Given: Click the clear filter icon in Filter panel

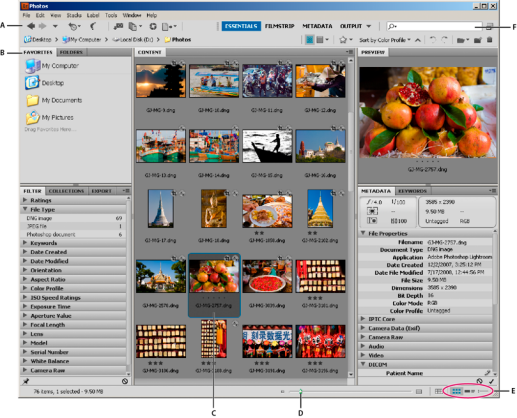Looking at the screenshot, I should click(x=125, y=381).
